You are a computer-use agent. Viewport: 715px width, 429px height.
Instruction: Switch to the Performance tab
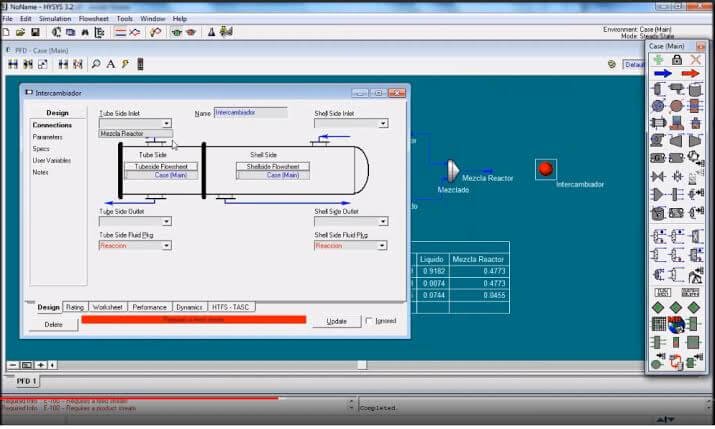click(150, 307)
